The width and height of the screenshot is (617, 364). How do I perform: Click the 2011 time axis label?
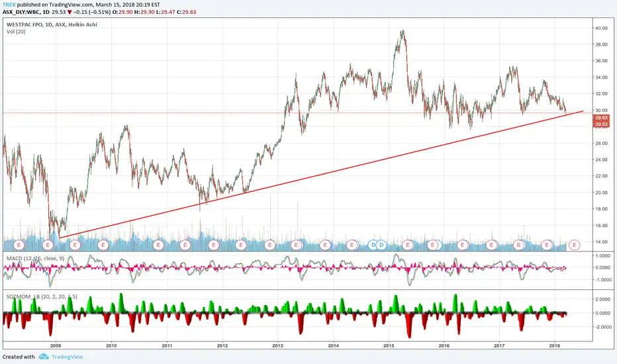click(x=167, y=346)
